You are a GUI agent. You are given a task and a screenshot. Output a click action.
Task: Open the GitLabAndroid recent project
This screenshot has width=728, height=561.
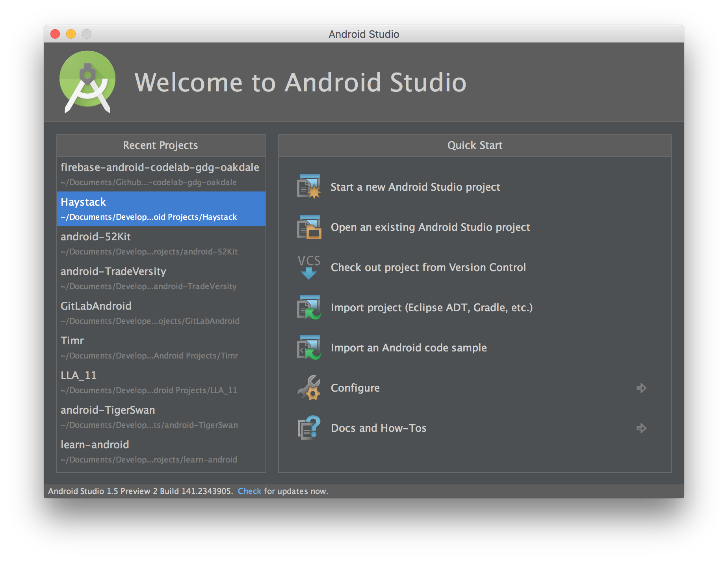click(161, 313)
